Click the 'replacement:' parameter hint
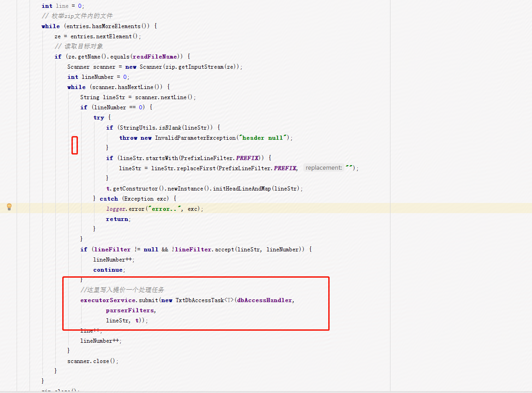The height and width of the screenshot is (393, 532). (324, 167)
